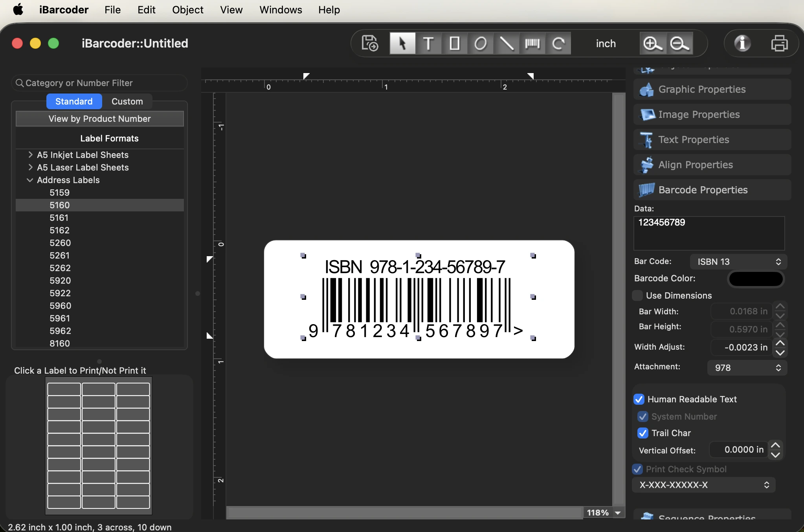Uncheck the Trail Char option
This screenshot has height=532, width=804.
click(643, 433)
